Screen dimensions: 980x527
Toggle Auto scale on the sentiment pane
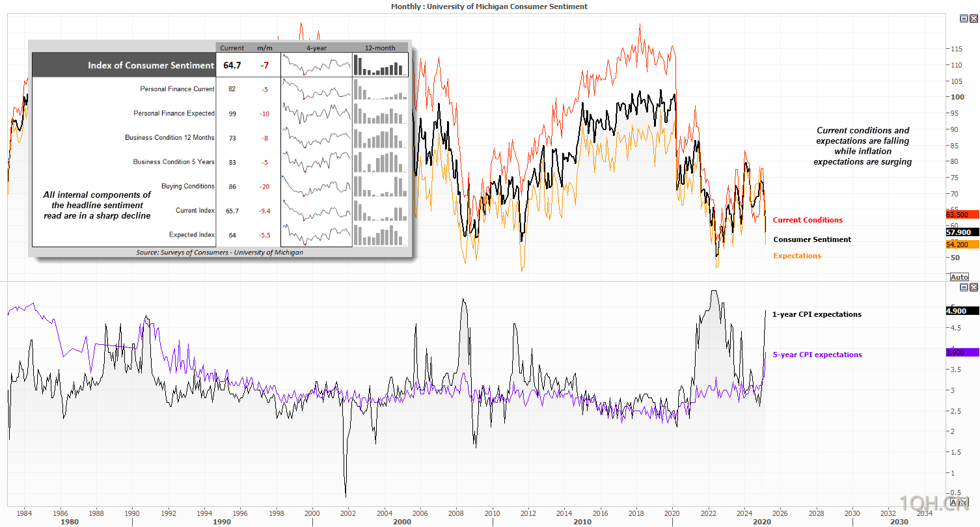(959, 277)
